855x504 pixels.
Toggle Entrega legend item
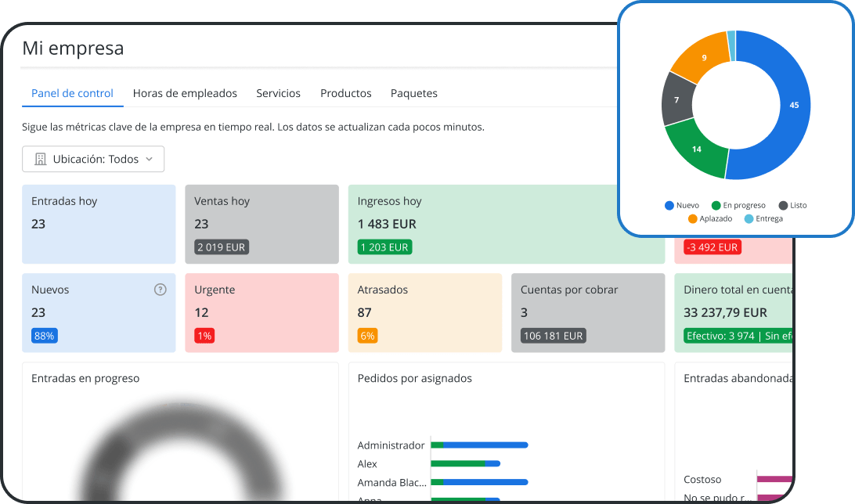coord(763,218)
